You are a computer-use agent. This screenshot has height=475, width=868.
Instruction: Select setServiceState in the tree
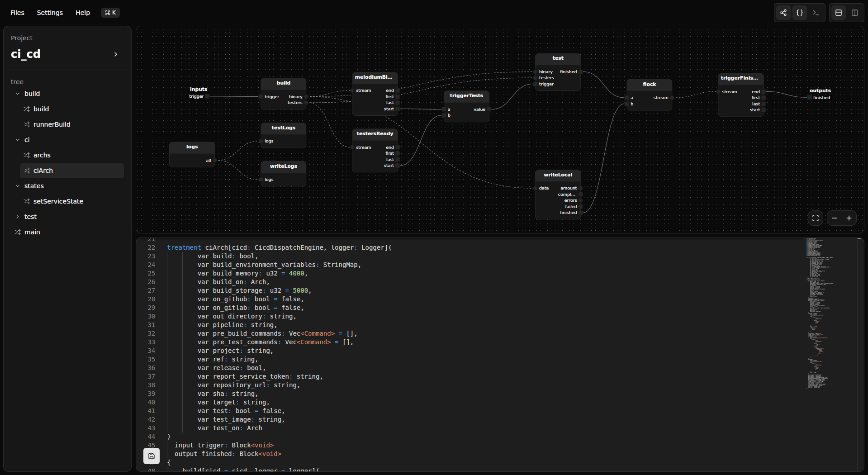coord(58,201)
